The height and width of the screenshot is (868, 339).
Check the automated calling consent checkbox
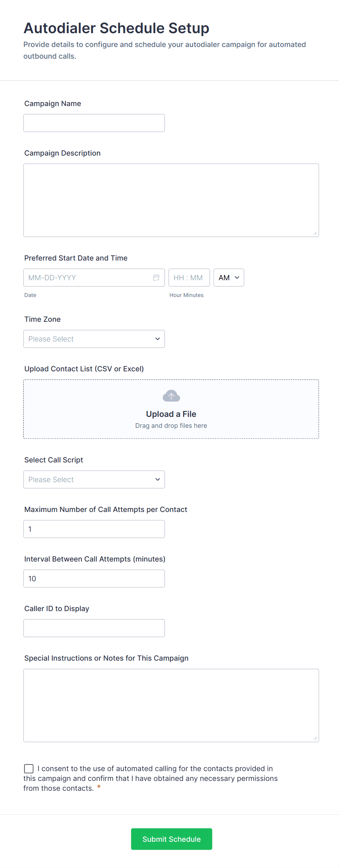[29, 769]
